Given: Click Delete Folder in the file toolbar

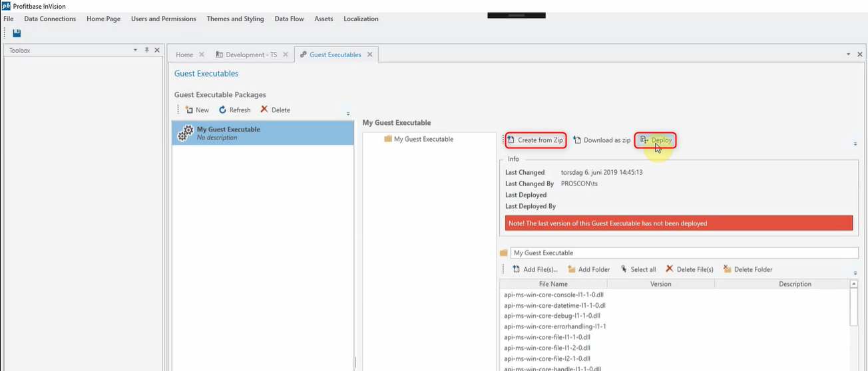Looking at the screenshot, I should pyautogui.click(x=748, y=269).
